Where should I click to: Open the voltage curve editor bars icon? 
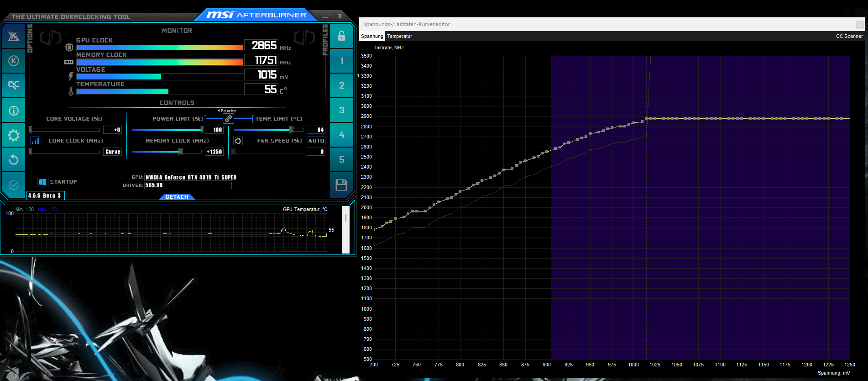[35, 141]
